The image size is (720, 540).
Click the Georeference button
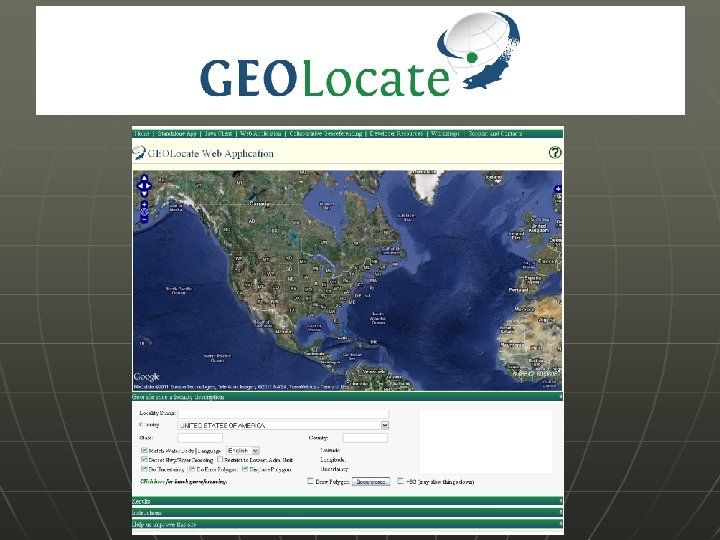(371, 482)
